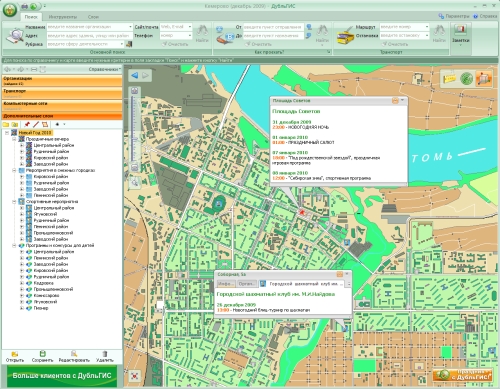Go back with the blue map arrow

click(x=135, y=75)
